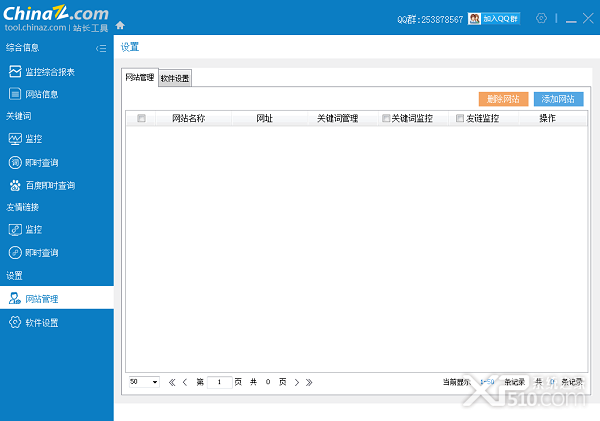Switch to the 网站管理 tab
The width and height of the screenshot is (600, 421).
point(140,77)
